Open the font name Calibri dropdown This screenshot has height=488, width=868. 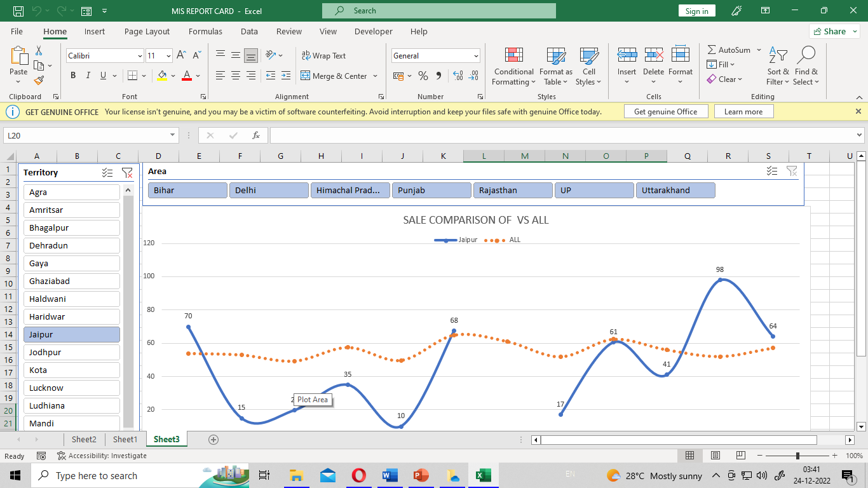(x=140, y=56)
